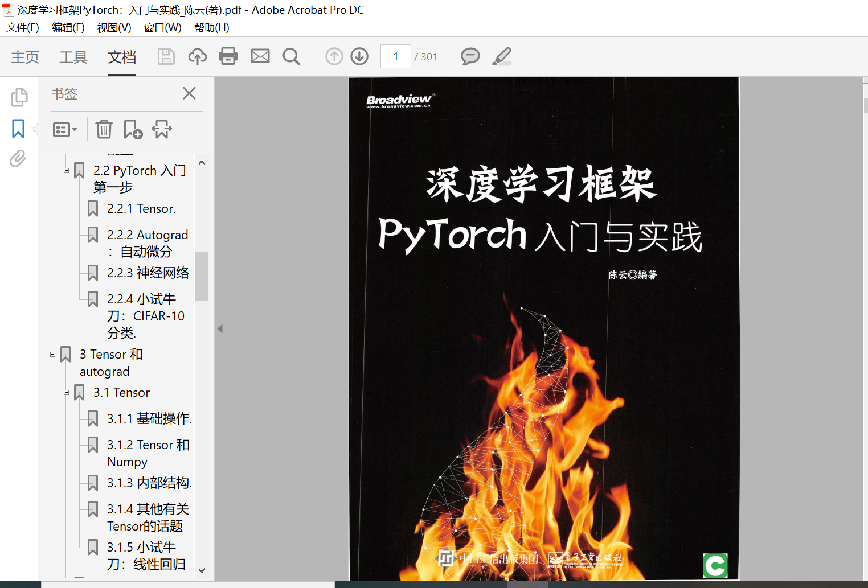Click the bookmarks panel scrollbar thumb
Screen dimensions: 868x588
202,276
